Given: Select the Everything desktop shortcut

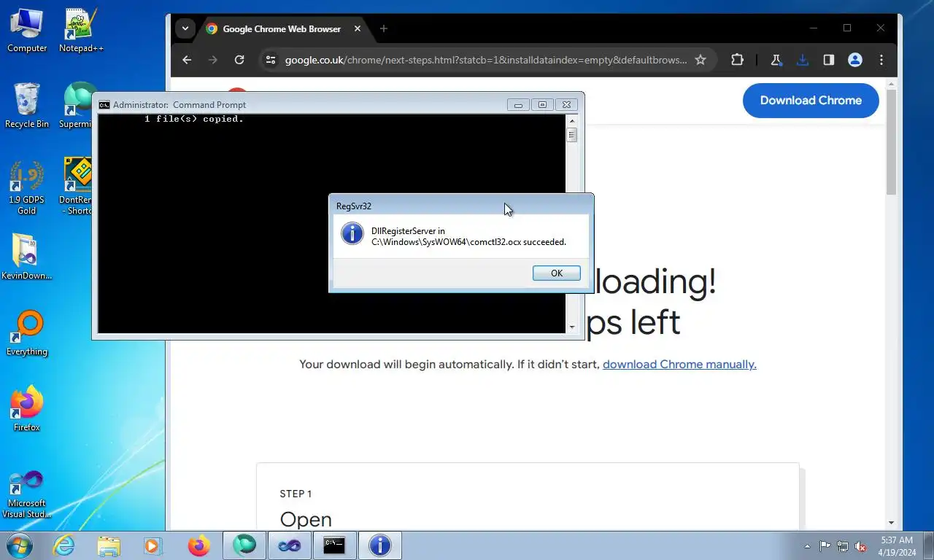Looking at the screenshot, I should pos(27,334).
